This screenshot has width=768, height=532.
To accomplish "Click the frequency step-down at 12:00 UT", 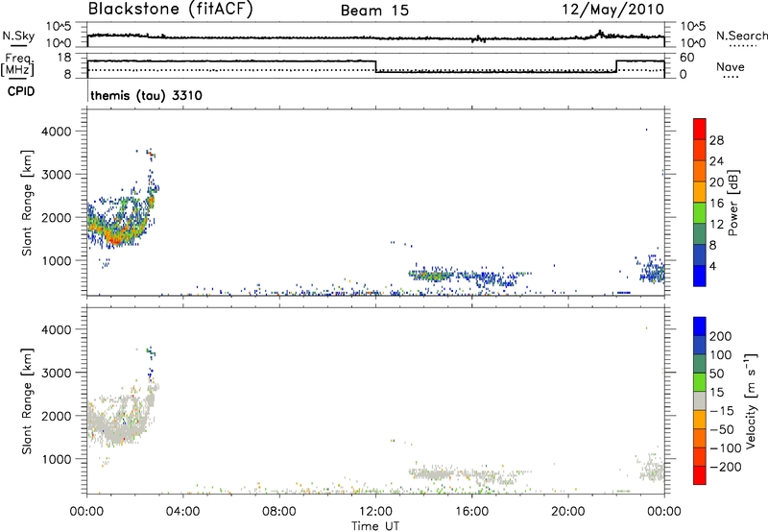I will tap(375, 66).
